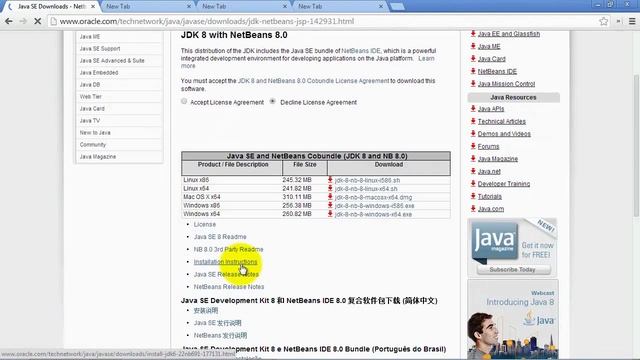Open the first Chinese link 安装说明
This screenshot has height=360, width=640.
tap(206, 310)
